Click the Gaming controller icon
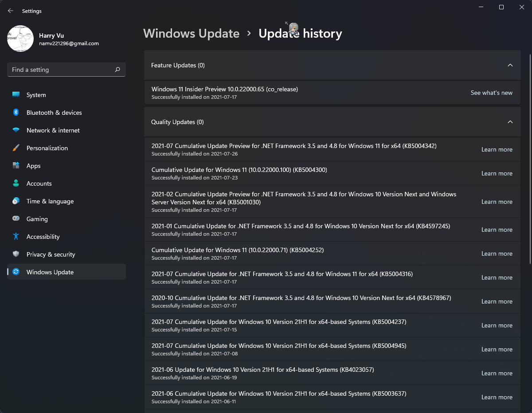Viewport: 532px width, 413px height. (x=16, y=219)
